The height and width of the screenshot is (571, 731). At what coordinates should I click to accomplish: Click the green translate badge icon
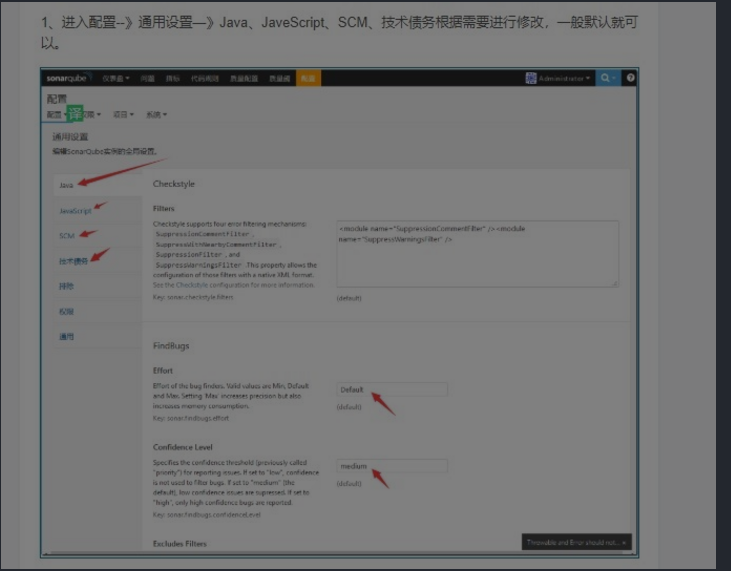point(75,113)
